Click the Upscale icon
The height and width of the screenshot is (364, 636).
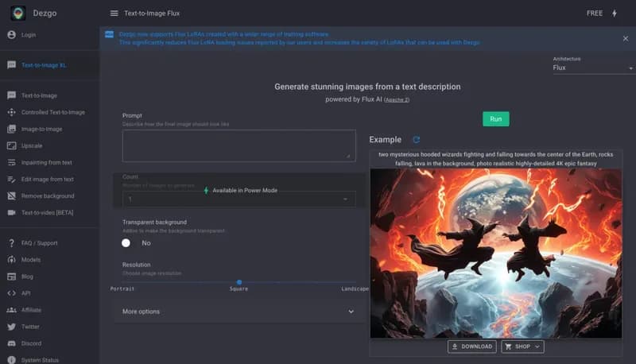click(11, 145)
